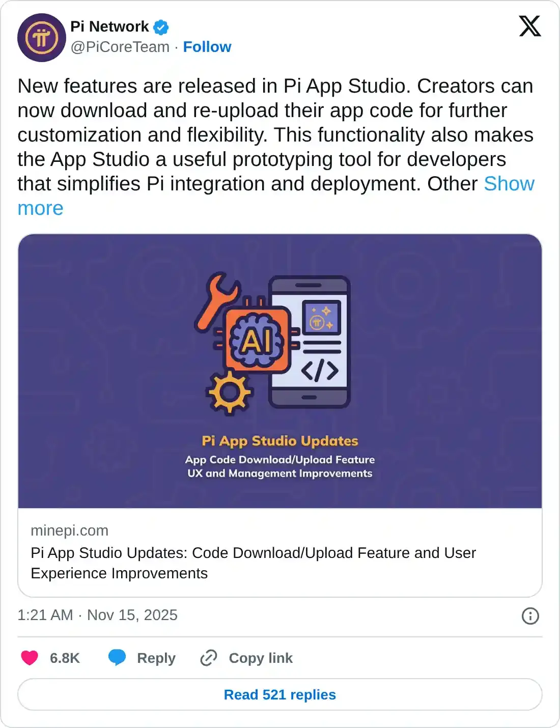
Task: Click the Copy link text label
Action: tap(261, 658)
